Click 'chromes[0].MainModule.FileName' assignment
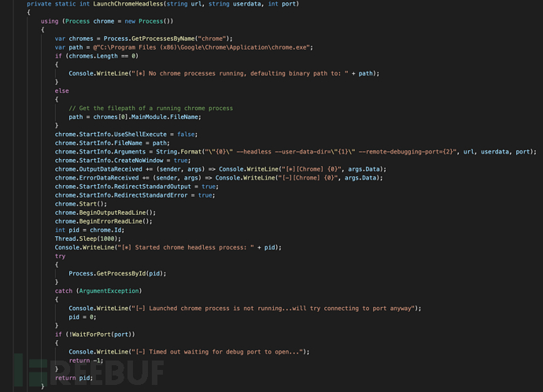Viewport: 543px width, 392px height. (x=135, y=116)
